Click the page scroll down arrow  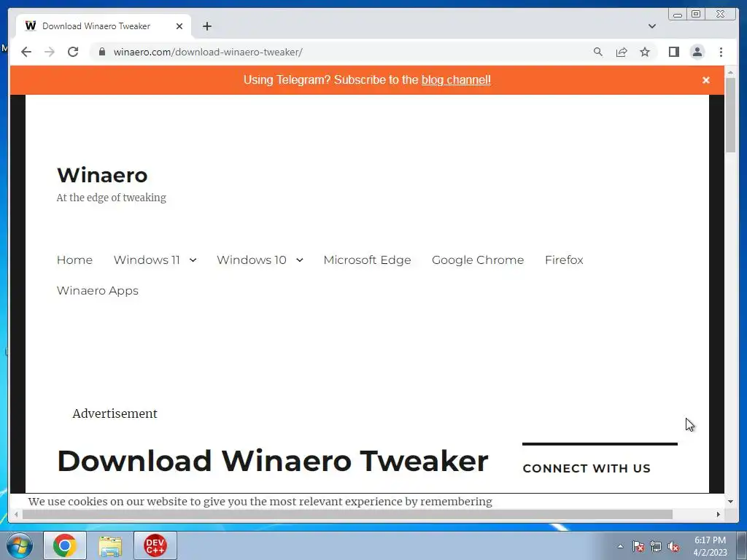pyautogui.click(x=730, y=501)
